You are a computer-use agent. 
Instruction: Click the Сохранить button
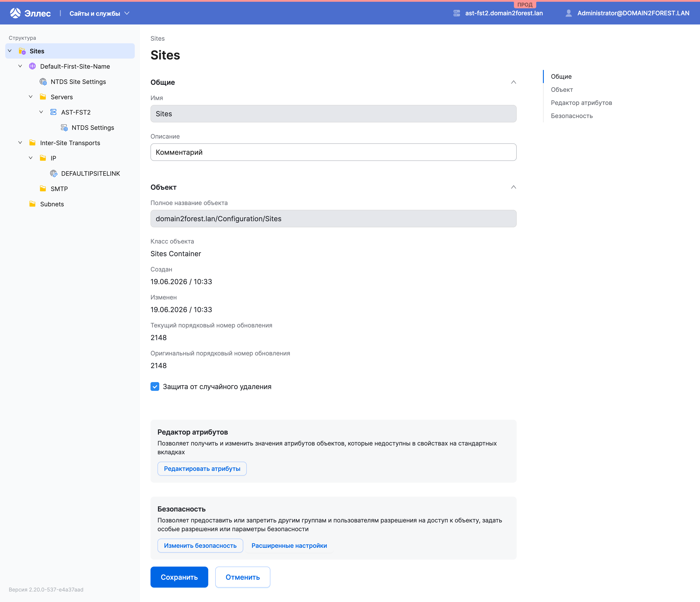179,577
